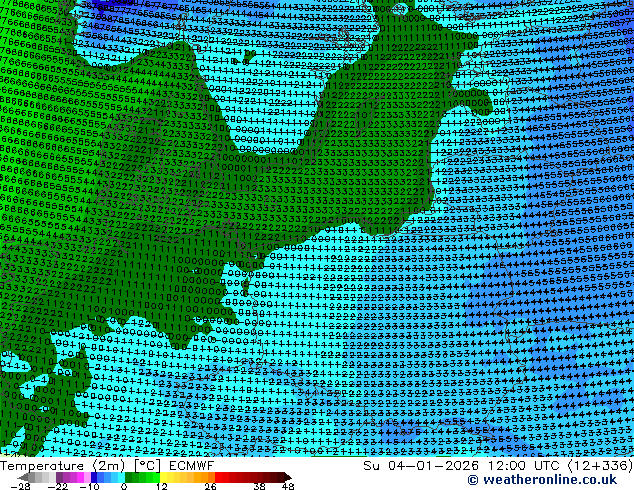This screenshot has width=634, height=490.
Task: Click the dark maroon right arrow end of scale
Action: 288,477
